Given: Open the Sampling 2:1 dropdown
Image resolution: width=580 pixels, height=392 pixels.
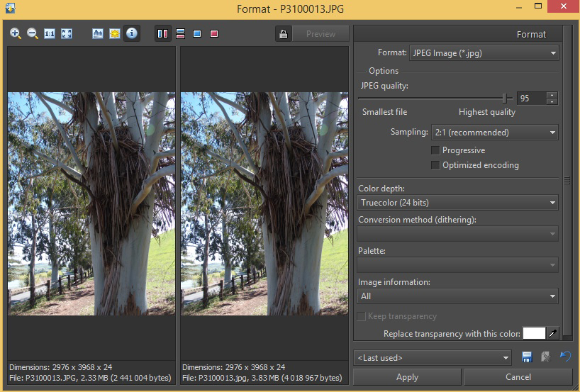Looking at the screenshot, I should [x=494, y=132].
